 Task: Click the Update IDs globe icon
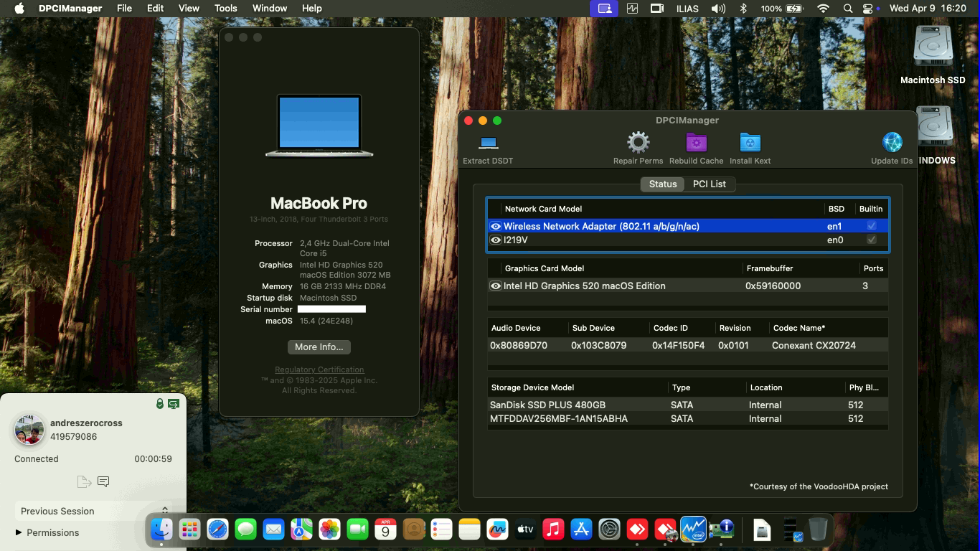[892, 143]
